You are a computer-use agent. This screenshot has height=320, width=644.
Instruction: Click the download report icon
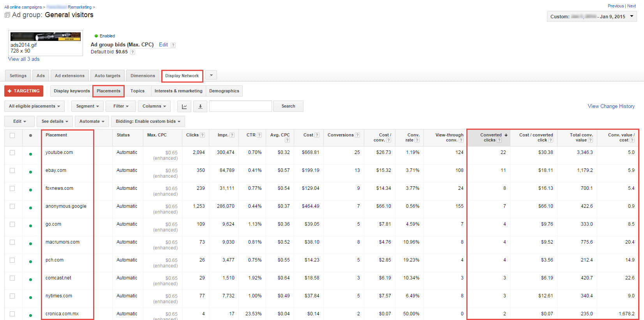(x=200, y=106)
